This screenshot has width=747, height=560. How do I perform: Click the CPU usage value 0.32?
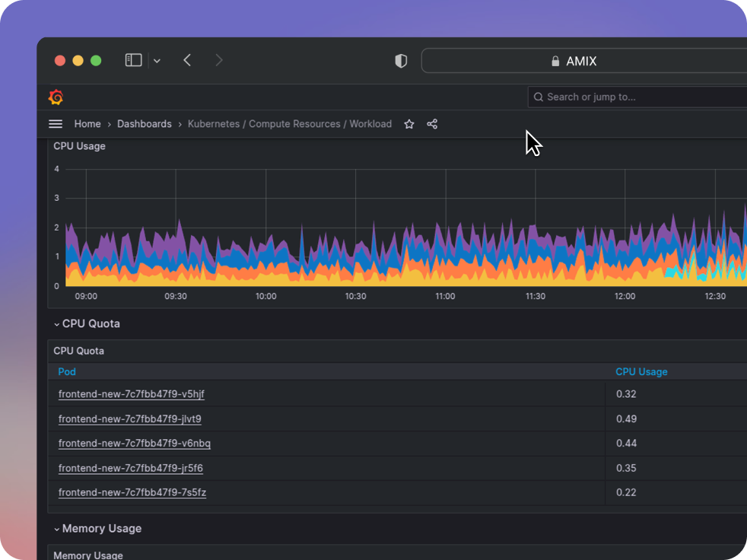[626, 394]
